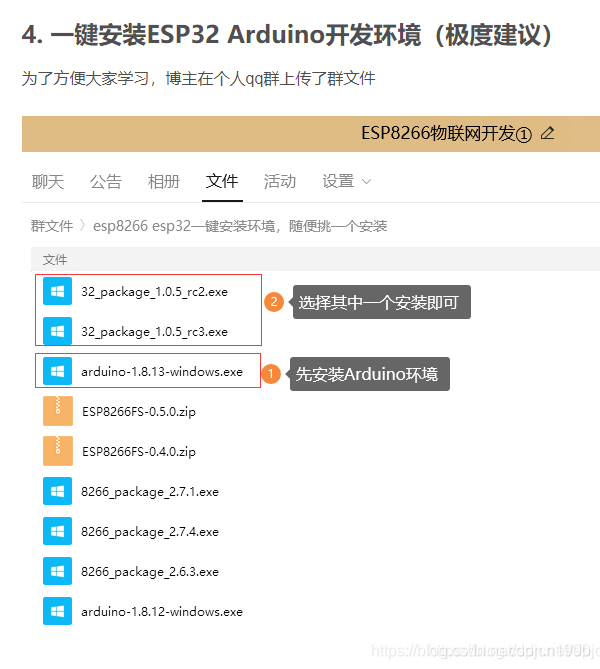Image resolution: width=600 pixels, height=669 pixels.
Task: Select the 文件 tab
Action: pyautogui.click(x=222, y=181)
